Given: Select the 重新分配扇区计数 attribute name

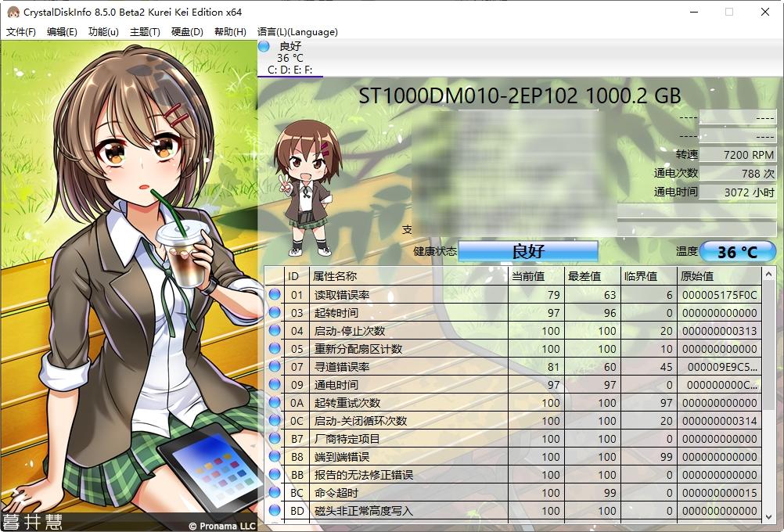Looking at the screenshot, I should pyautogui.click(x=358, y=349).
